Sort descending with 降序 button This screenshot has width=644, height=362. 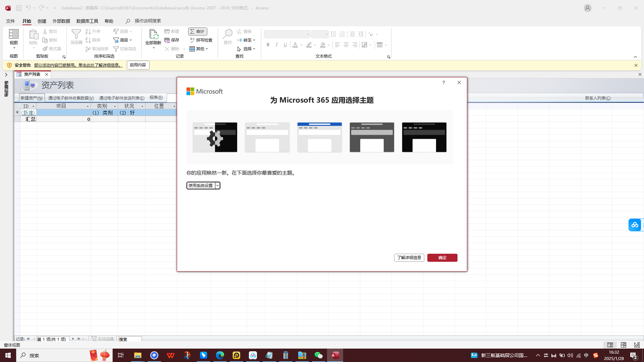coord(93,40)
